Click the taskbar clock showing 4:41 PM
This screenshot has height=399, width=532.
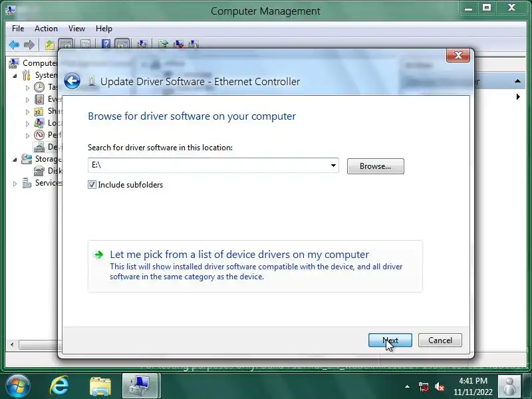pos(473,386)
